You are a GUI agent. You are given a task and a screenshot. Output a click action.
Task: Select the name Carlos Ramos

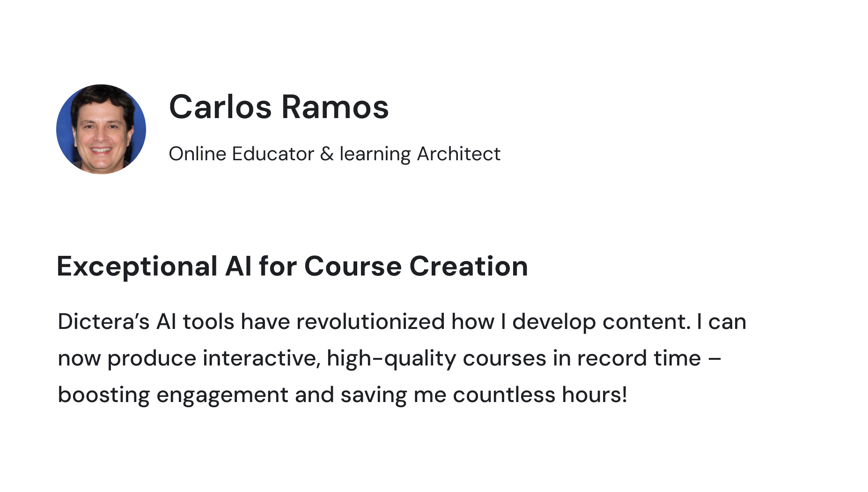click(x=279, y=107)
